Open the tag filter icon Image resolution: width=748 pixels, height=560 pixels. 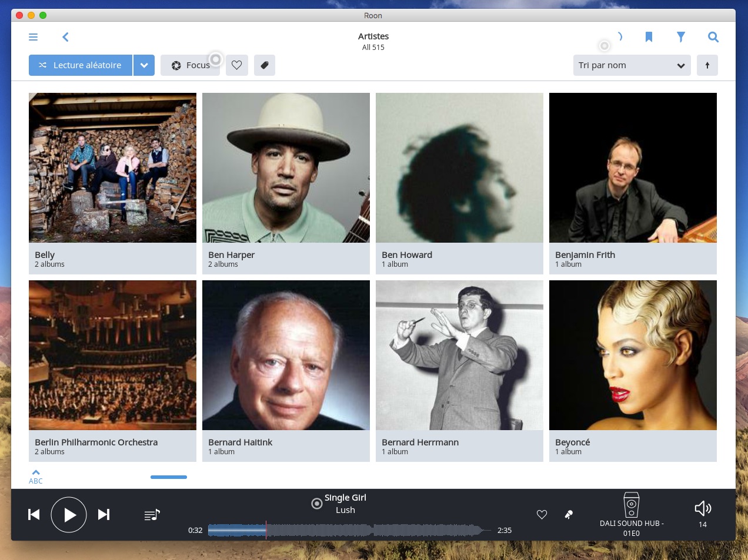pyautogui.click(x=265, y=65)
